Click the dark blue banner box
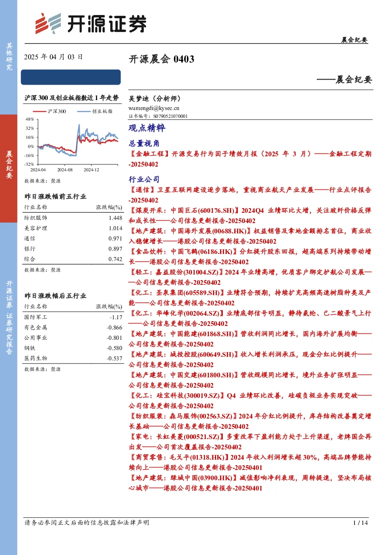 pos(71,77)
